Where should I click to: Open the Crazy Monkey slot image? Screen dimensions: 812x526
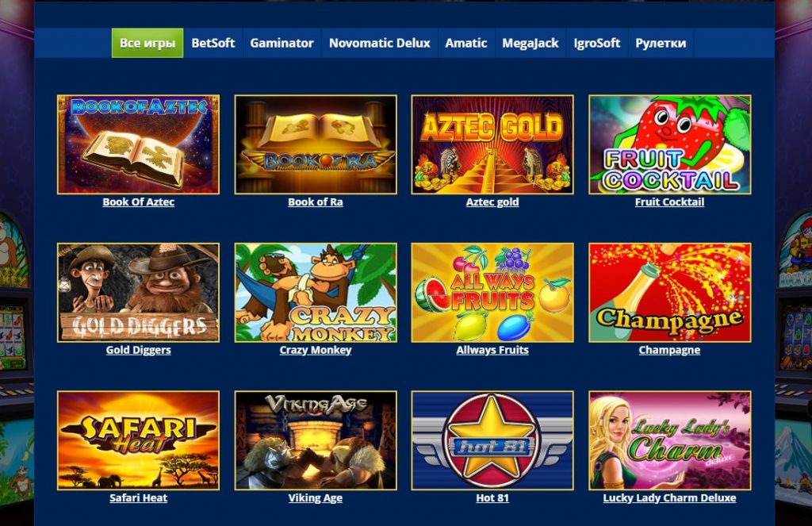pyautogui.click(x=316, y=293)
